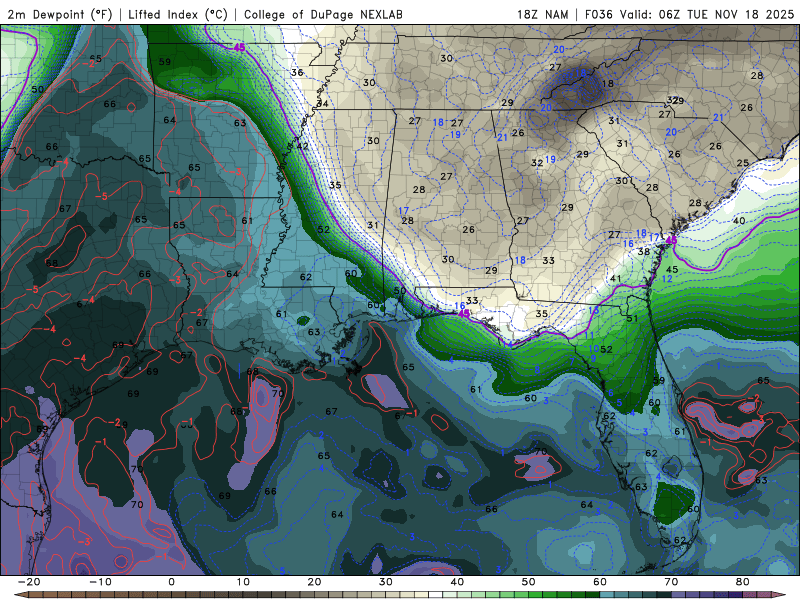Click the '10' label under the color scale
Viewport: 800px width, 600px height.
click(243, 582)
